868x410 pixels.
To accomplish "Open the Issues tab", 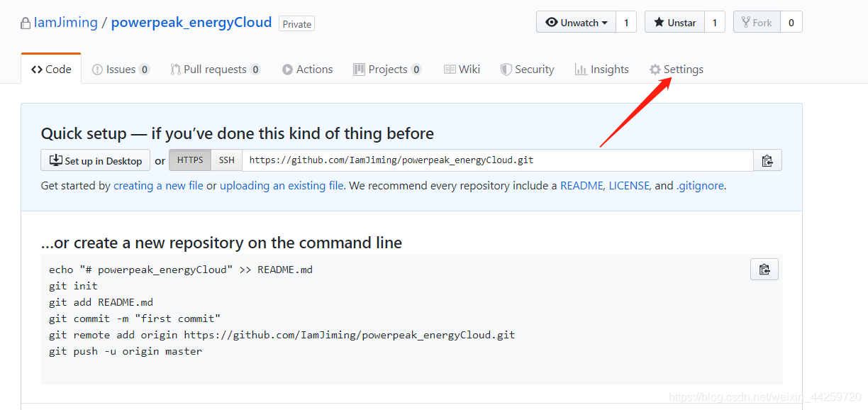I will (x=121, y=70).
